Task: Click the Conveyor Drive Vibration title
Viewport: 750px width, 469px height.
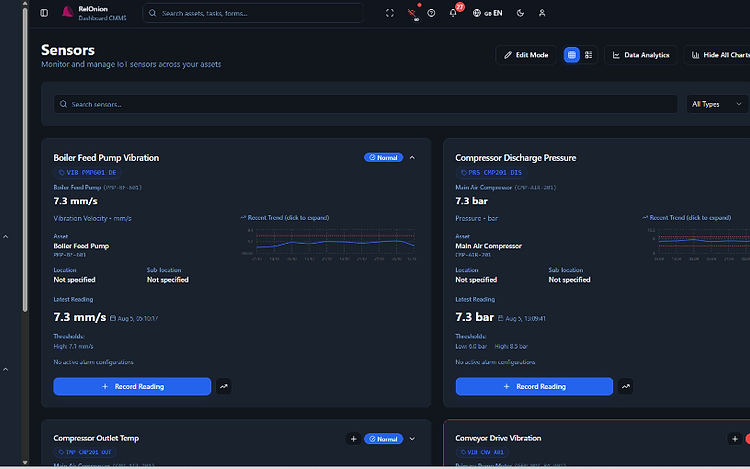Action: [x=498, y=438]
